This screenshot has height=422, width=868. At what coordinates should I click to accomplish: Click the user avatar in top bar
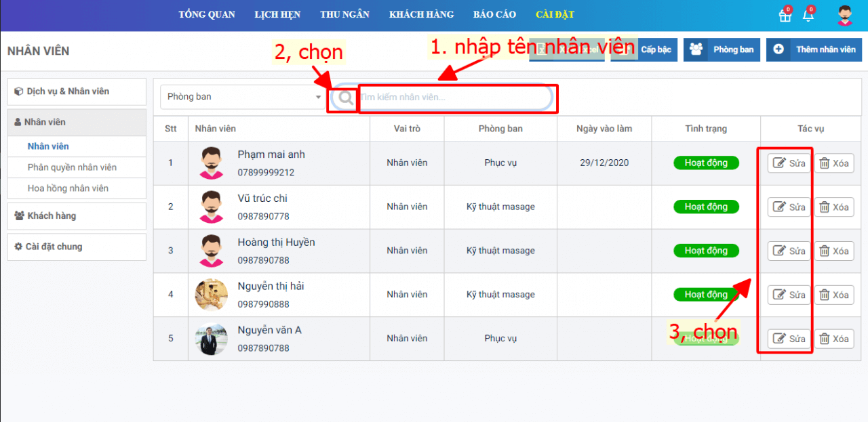coord(844,16)
